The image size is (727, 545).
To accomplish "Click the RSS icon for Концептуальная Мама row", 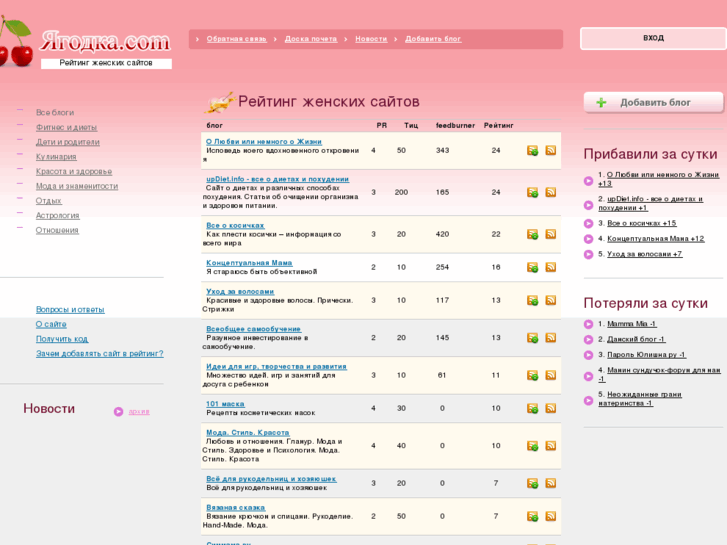I will pos(550,267).
